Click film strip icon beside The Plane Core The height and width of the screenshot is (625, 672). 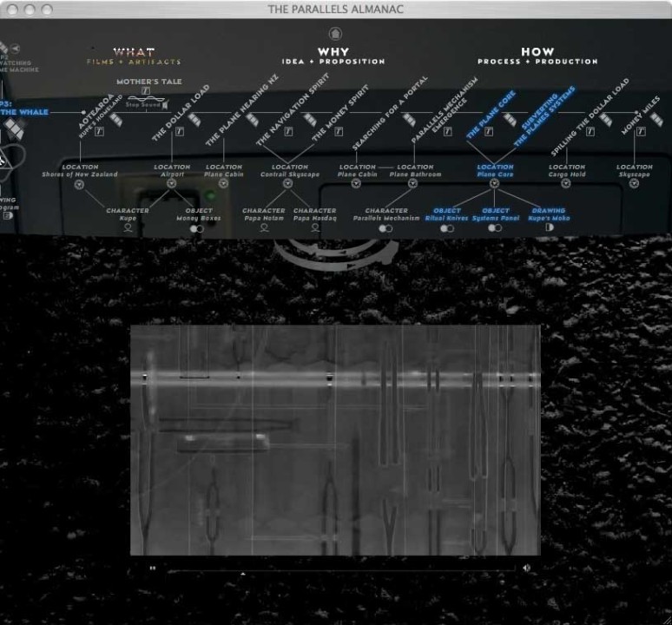(x=510, y=120)
